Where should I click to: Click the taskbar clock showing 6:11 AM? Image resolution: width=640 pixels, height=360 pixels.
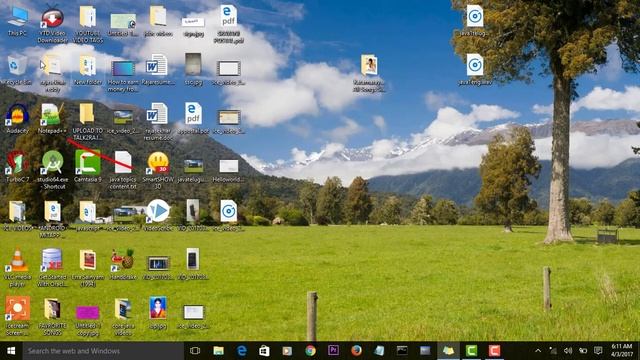(622, 351)
